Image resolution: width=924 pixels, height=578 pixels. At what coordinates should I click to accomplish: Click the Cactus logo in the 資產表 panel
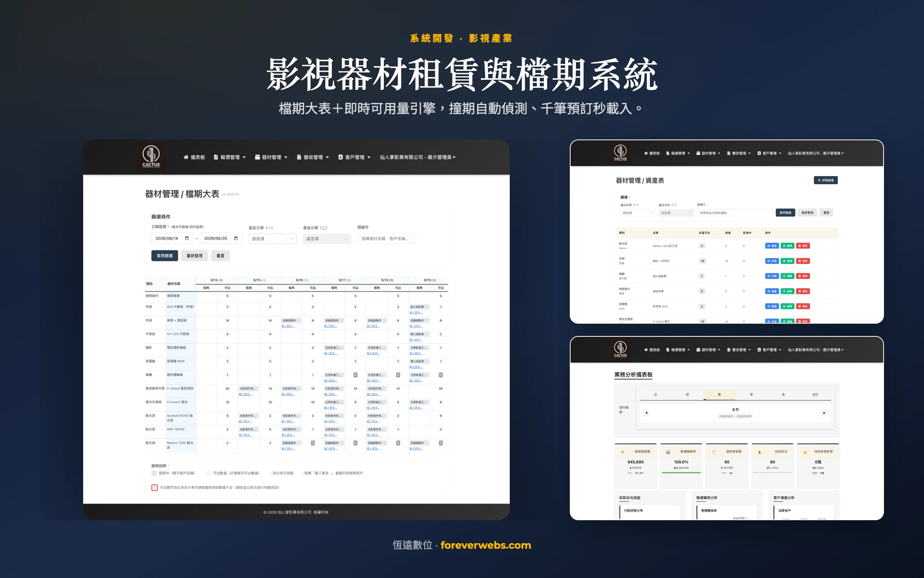pos(620,153)
